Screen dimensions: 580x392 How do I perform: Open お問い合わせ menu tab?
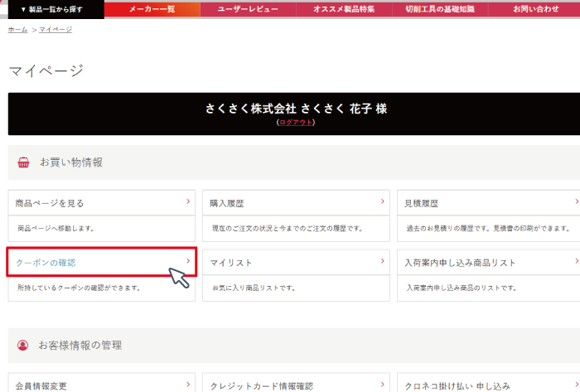pos(535,9)
